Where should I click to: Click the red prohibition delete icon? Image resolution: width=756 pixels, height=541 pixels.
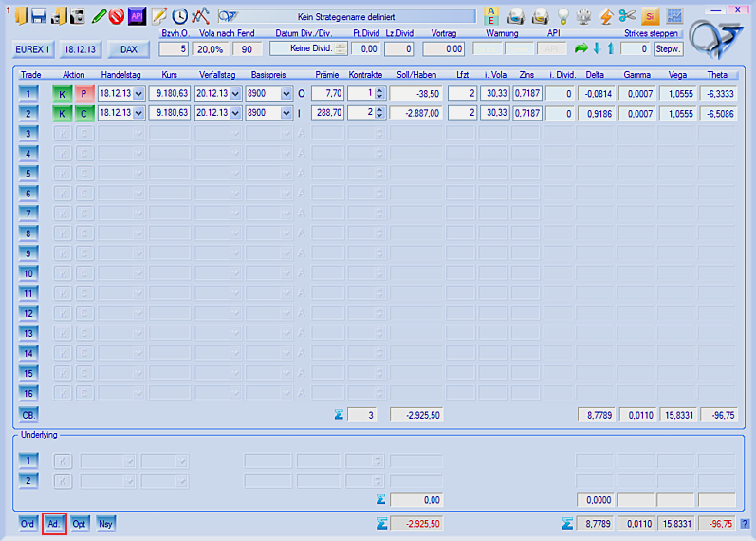click(117, 16)
